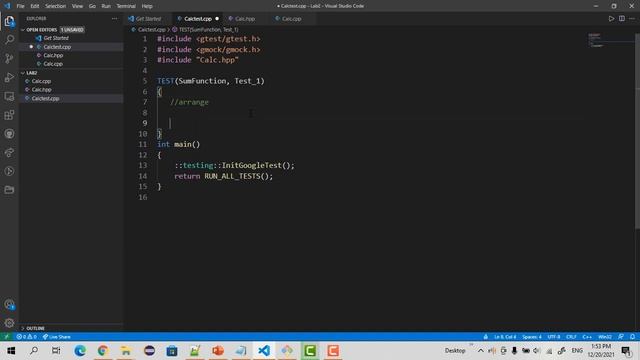Change indentation via Spaces: 4
Image resolution: width=640 pixels, height=360 pixels.
pos(532,337)
